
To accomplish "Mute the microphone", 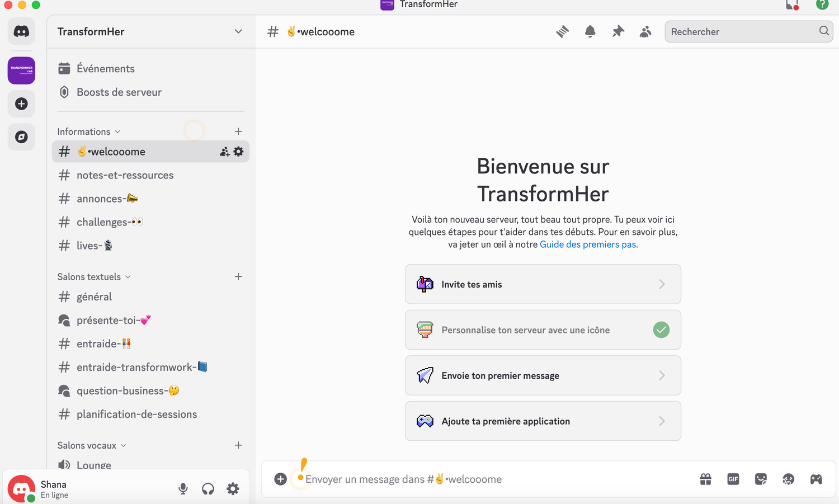I will [x=183, y=489].
